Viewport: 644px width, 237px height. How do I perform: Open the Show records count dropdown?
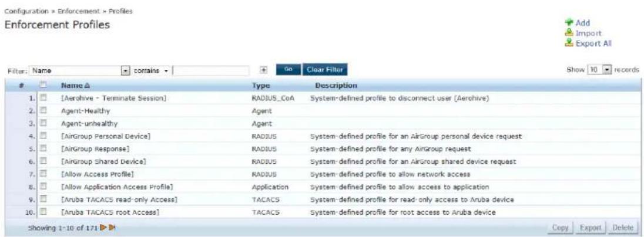(600, 70)
